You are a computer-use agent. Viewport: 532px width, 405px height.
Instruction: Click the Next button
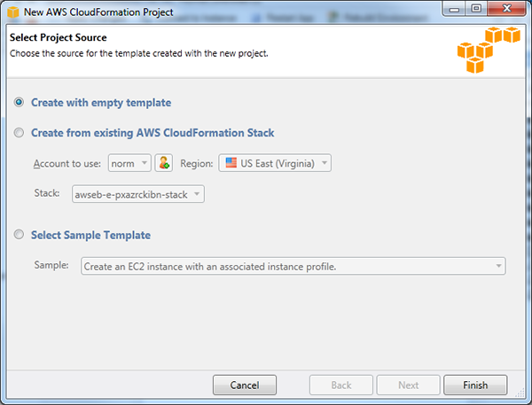[x=408, y=385]
